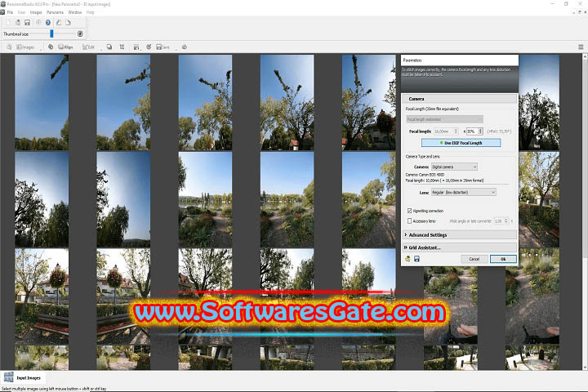The image size is (588, 392).
Task: Click the focal length percentage input field
Action: (x=472, y=131)
